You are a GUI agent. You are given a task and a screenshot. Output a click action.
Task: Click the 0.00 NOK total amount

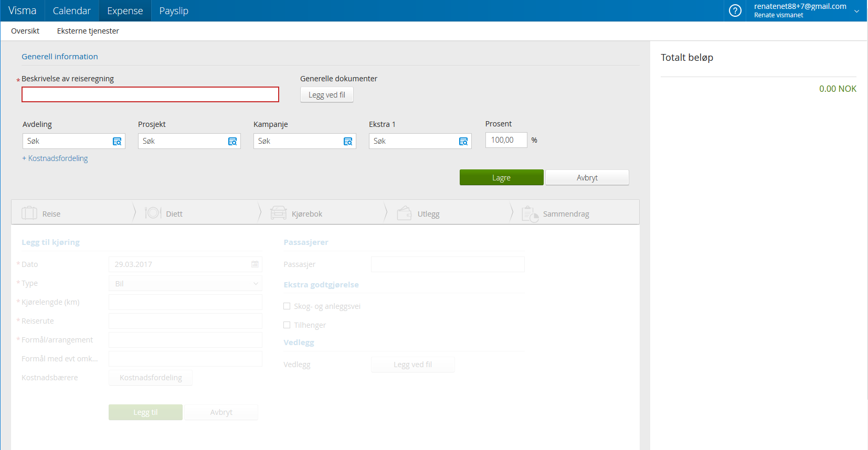[838, 89]
